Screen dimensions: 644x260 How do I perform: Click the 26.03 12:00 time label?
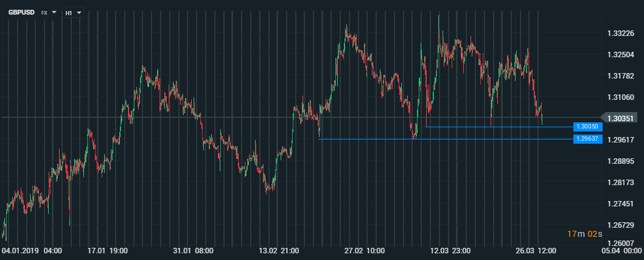coord(536,250)
